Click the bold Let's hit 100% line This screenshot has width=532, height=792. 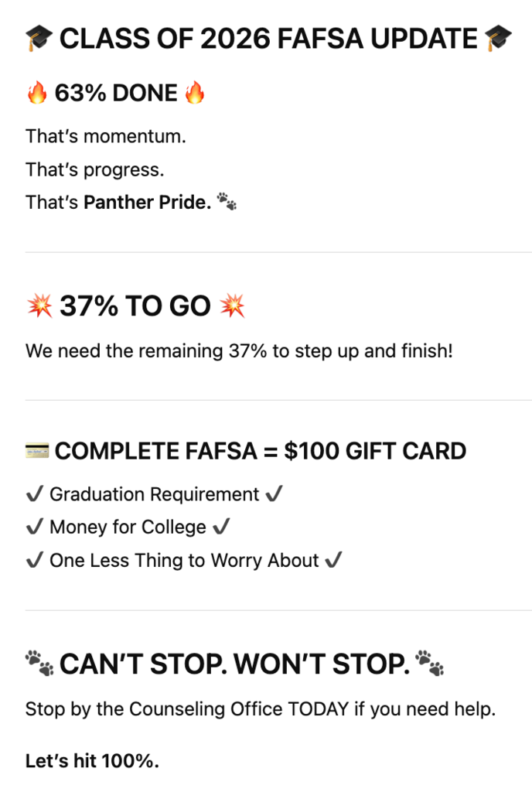coord(92,761)
